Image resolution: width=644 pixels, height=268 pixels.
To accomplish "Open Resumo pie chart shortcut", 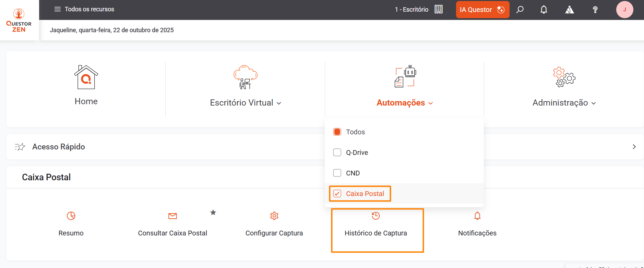I will tap(71, 216).
